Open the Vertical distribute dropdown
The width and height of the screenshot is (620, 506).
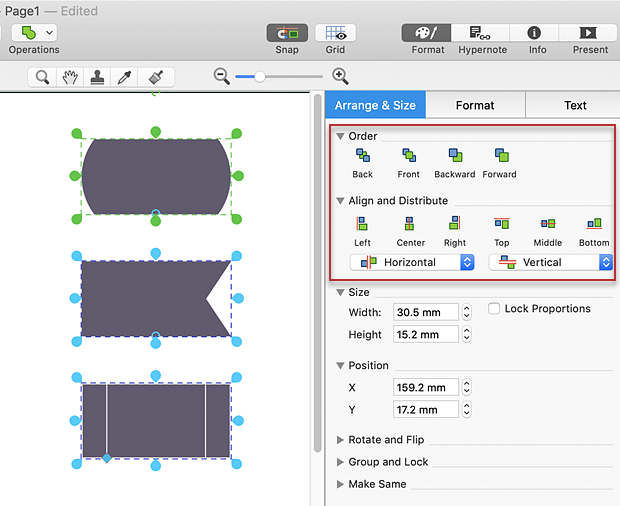pos(550,262)
